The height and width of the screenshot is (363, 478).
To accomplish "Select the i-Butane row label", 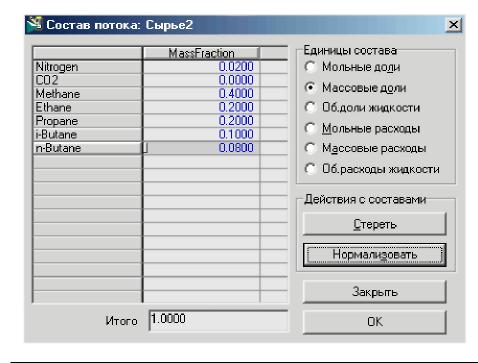I will click(88, 134).
